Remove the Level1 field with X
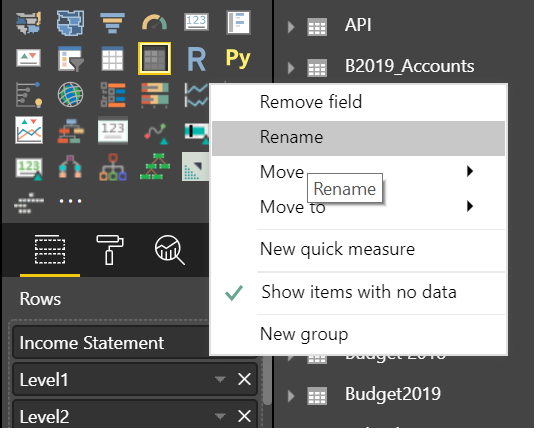Viewport: 558px width, 446px height. [x=244, y=379]
